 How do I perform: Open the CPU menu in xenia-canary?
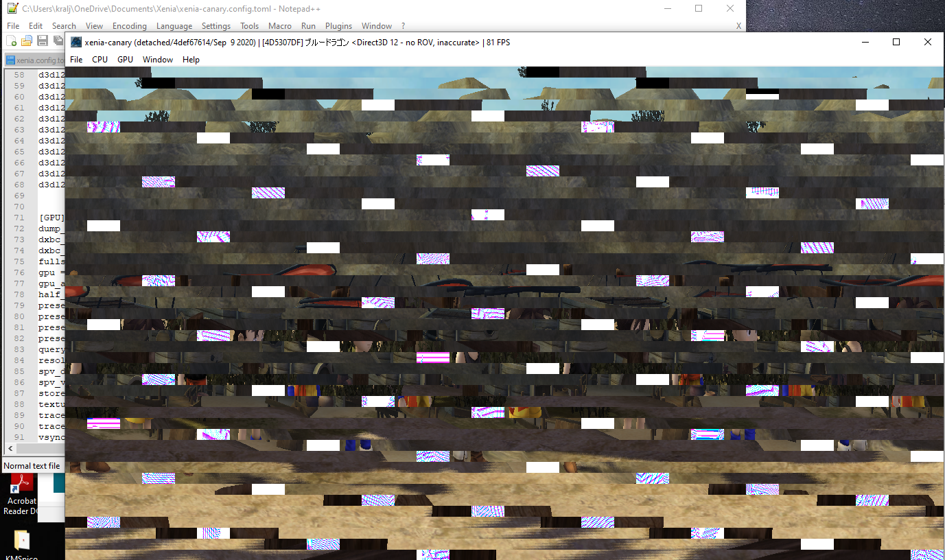100,60
